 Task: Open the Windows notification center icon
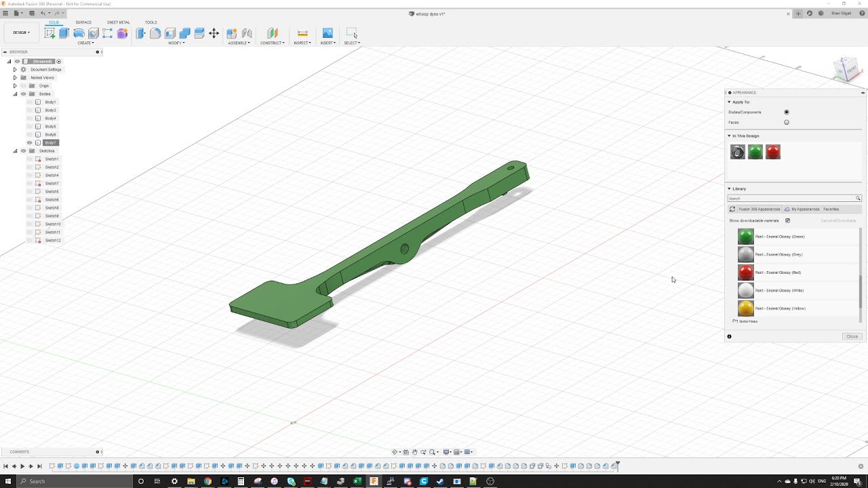tap(859, 481)
